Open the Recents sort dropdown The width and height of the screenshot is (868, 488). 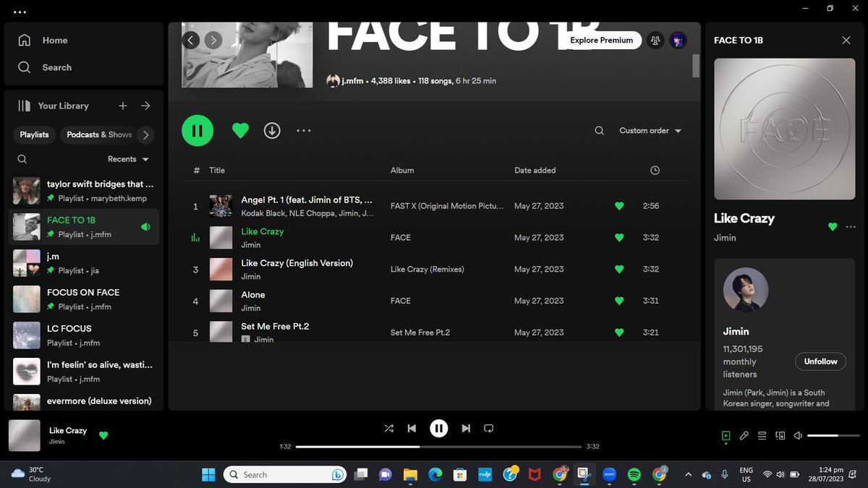pos(128,159)
